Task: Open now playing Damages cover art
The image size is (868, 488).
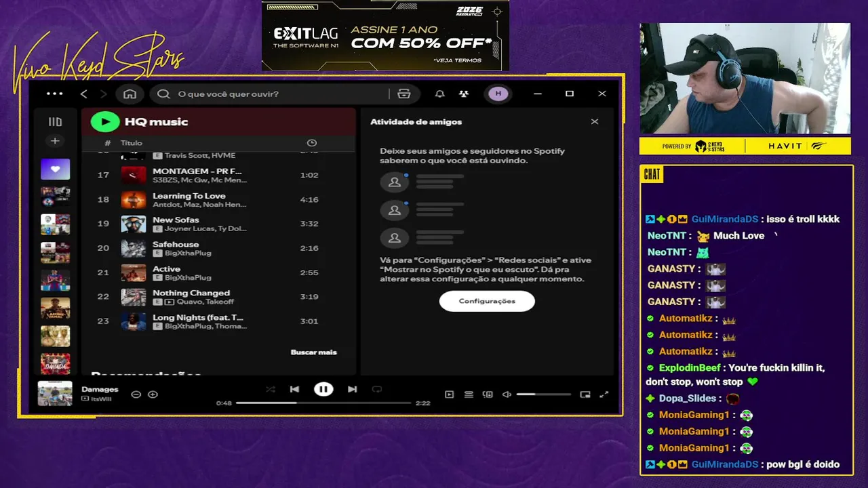Action: (x=55, y=393)
